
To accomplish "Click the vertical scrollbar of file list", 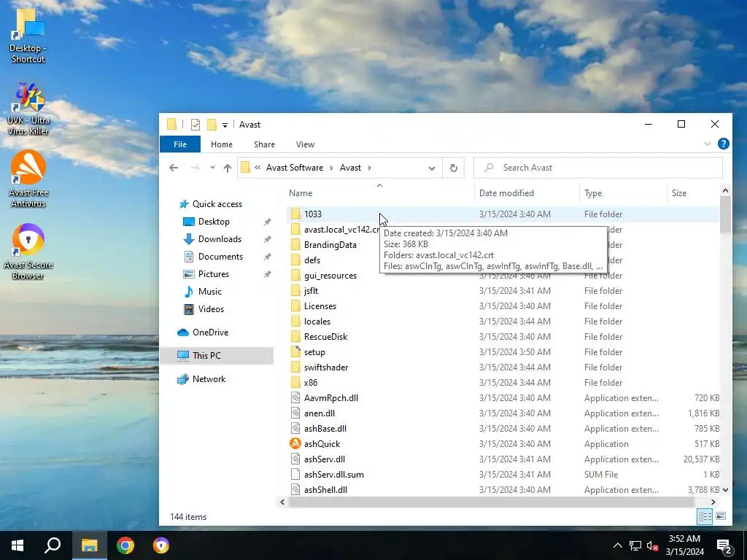I will 725,215.
